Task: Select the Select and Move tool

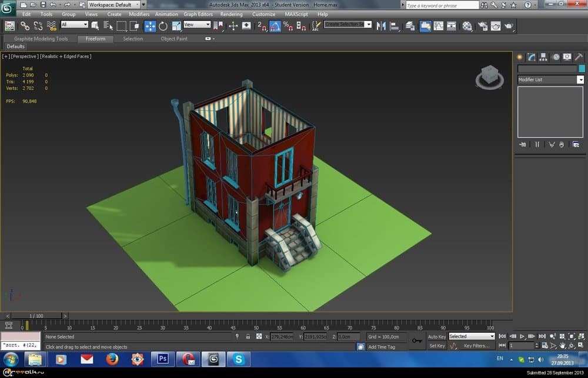Action: (150, 26)
